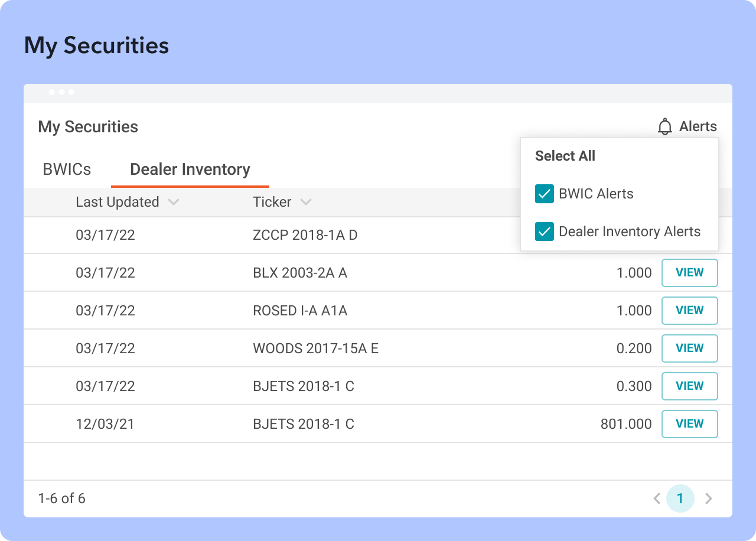
Task: Click the three dots window control
Action: tap(61, 92)
